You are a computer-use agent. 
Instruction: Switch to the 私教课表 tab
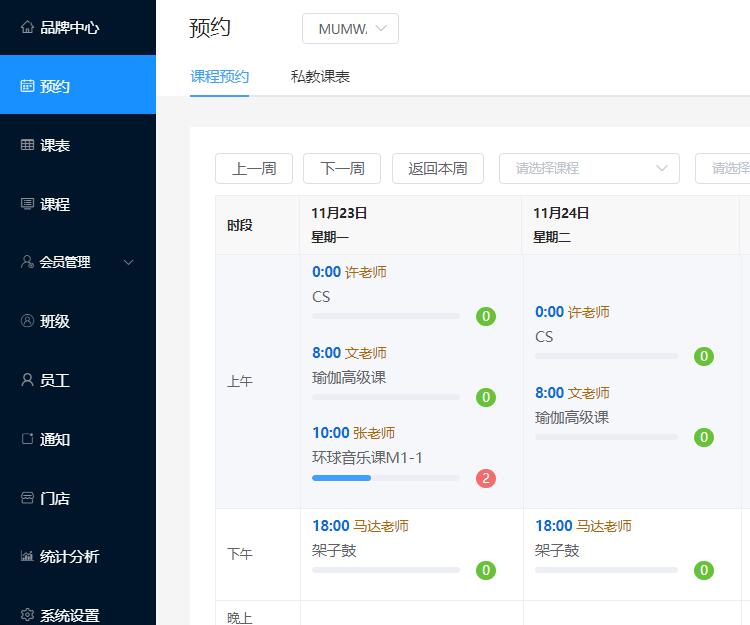[x=320, y=76]
